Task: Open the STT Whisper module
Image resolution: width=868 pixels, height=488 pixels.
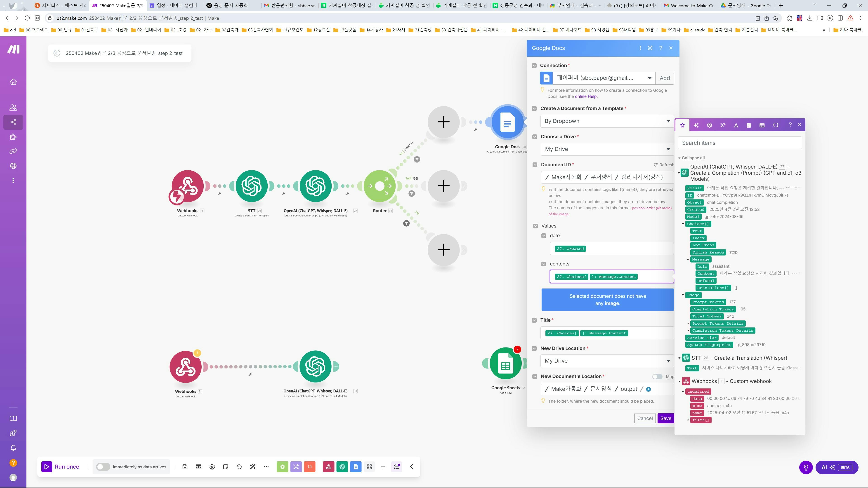Action: [x=251, y=186]
